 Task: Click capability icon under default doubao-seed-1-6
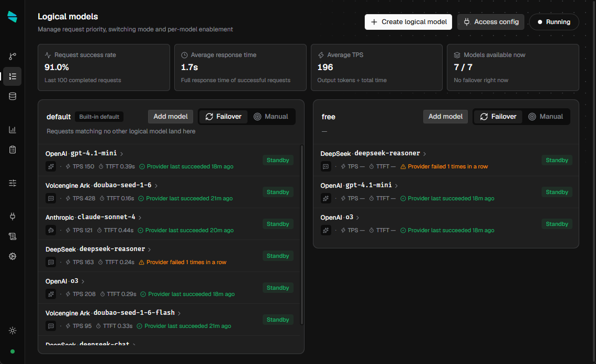pyautogui.click(x=51, y=198)
